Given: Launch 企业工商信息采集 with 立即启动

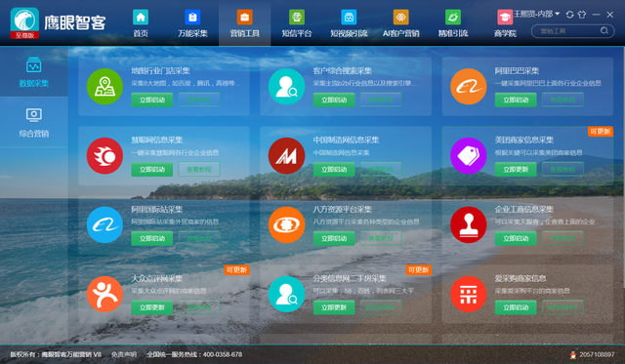Looking at the screenshot, I should click(516, 238).
